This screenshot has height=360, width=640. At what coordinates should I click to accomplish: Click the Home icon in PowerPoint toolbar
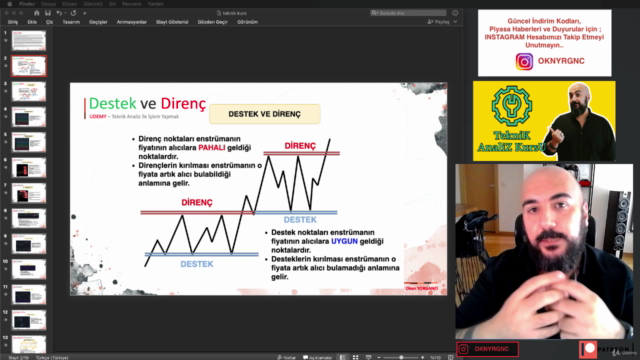click(37, 13)
